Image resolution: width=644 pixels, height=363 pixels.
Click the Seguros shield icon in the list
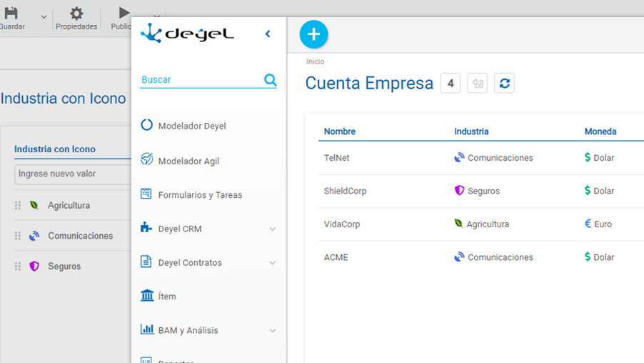point(34,266)
